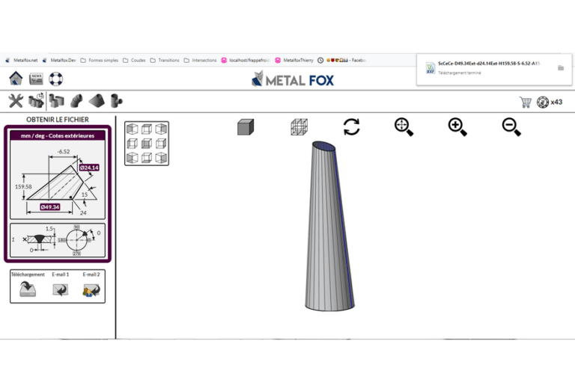Viewport: 575px width, 392px height.
Task: Select the bottom-left cube in view grid
Action: (132, 158)
